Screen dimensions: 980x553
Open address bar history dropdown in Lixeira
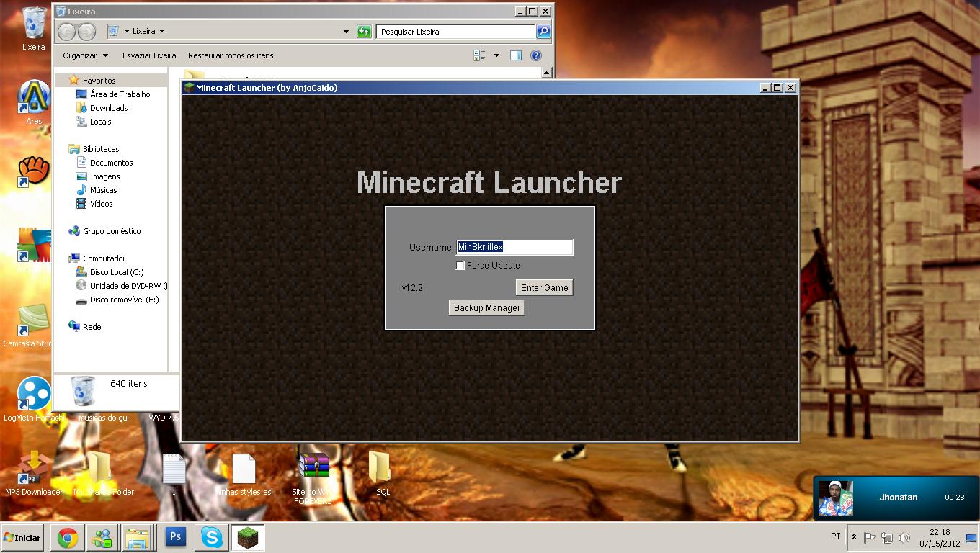tap(346, 32)
